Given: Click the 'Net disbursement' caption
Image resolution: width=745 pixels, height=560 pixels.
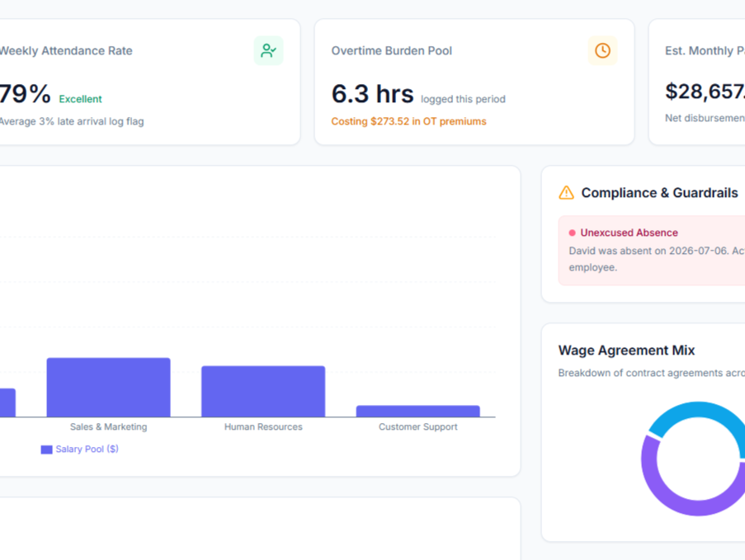Looking at the screenshot, I should (705, 118).
